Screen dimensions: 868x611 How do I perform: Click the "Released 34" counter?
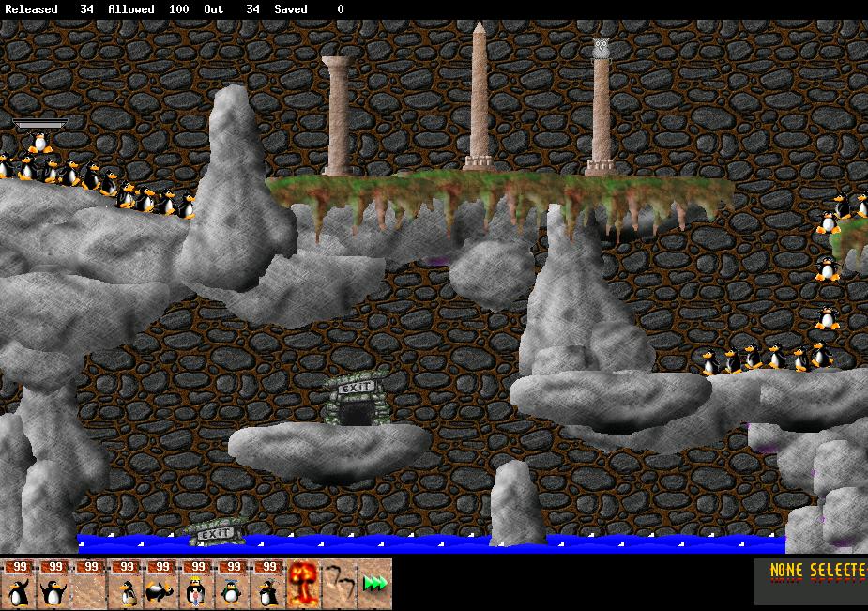[50, 9]
